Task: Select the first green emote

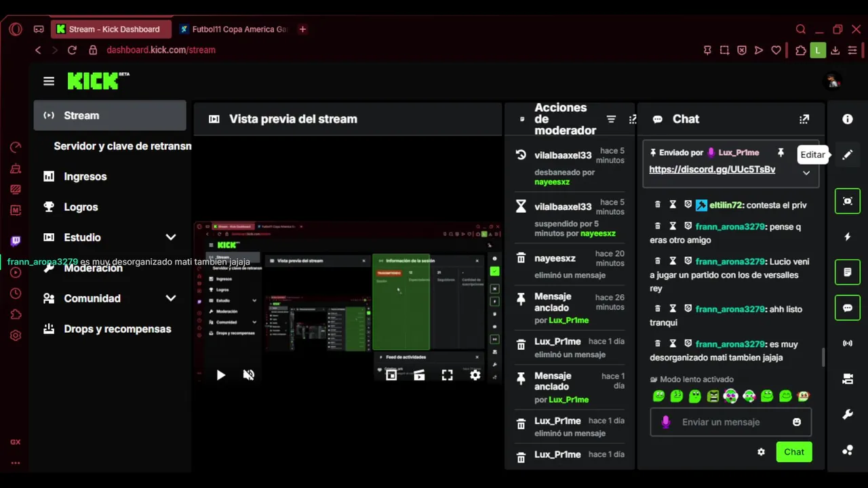Action: tap(658, 396)
